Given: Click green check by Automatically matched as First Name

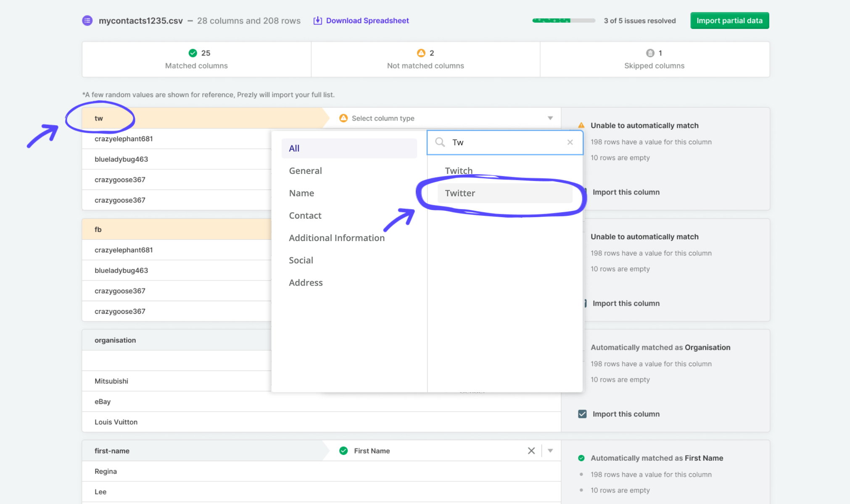Looking at the screenshot, I should [x=581, y=458].
